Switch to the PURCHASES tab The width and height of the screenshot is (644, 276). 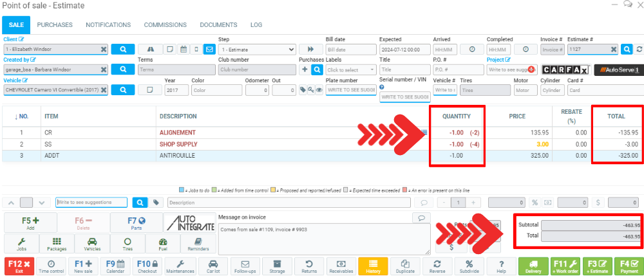pyautogui.click(x=55, y=25)
